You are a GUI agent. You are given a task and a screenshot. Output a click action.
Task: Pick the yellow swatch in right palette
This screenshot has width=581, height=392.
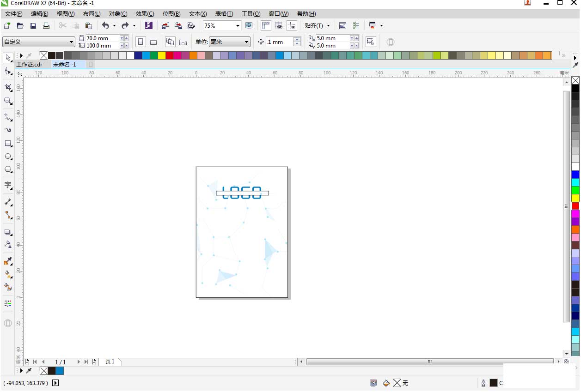click(575, 198)
